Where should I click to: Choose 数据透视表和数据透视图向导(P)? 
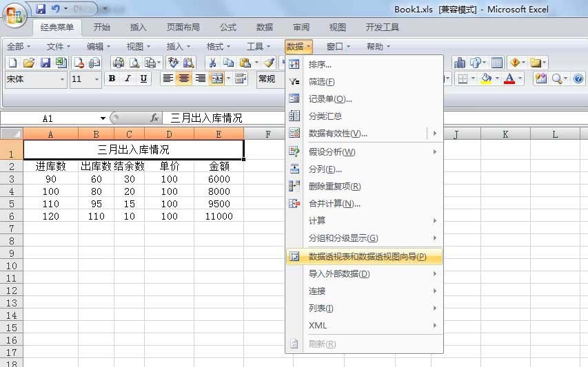tap(364, 257)
